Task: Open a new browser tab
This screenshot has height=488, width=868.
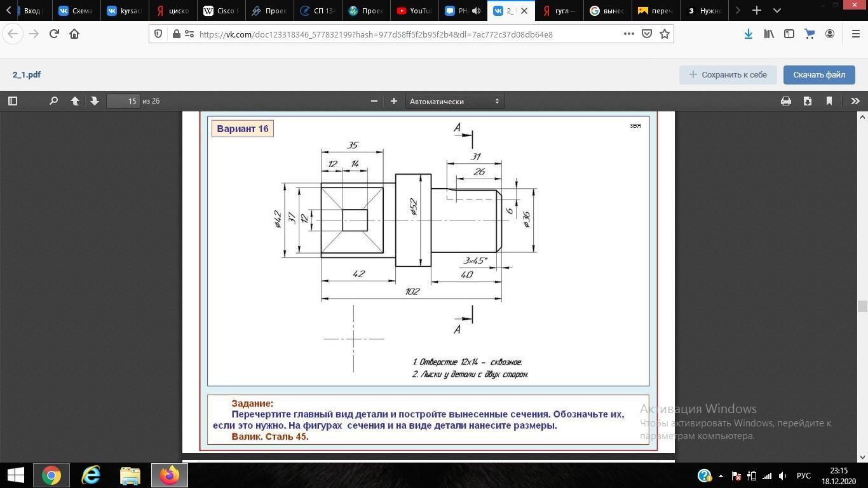Action: coord(757,10)
